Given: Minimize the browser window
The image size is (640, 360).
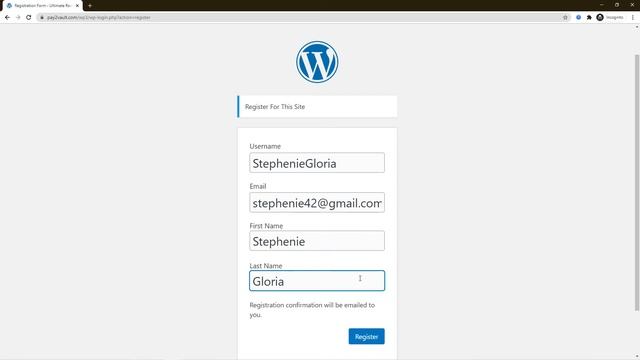Looking at the screenshot, I should [602, 5].
